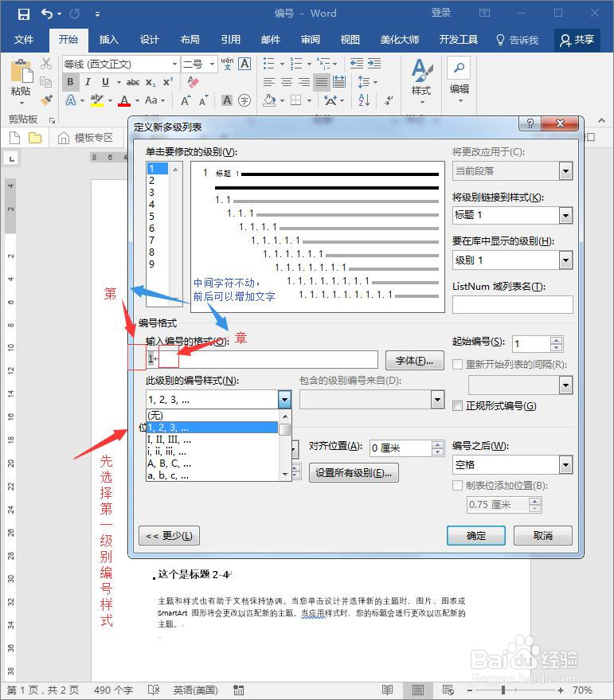Viewport: 614px width, 700px height.
Task: Choose the A, B, C number style
Action: (x=212, y=463)
